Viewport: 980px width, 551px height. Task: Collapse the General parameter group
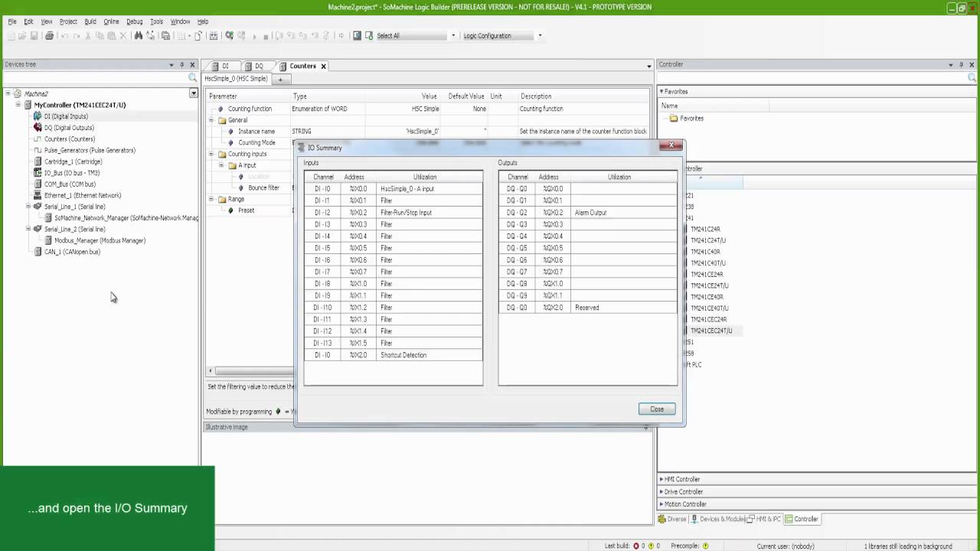pyautogui.click(x=212, y=120)
